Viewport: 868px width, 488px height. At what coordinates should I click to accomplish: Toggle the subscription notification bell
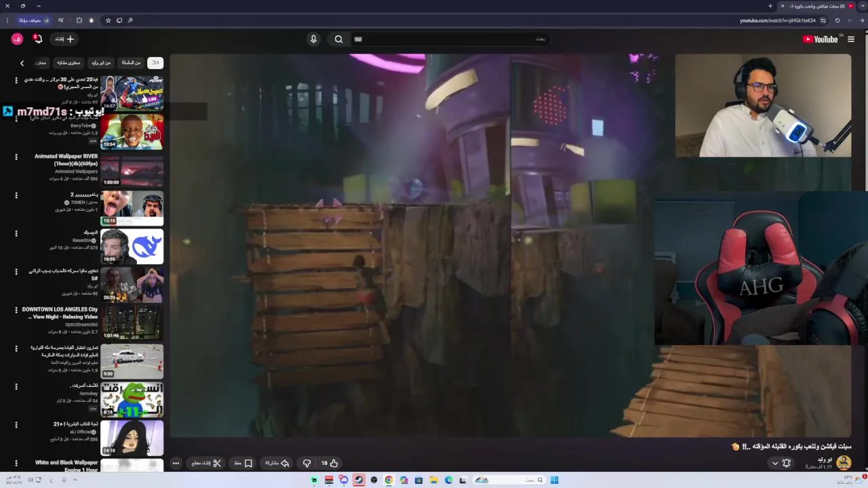787,463
